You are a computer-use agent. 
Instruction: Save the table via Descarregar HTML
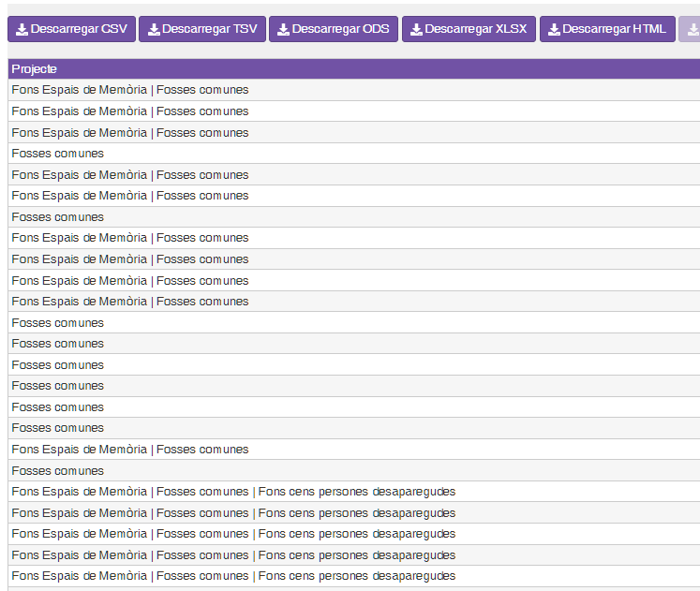pos(606,29)
